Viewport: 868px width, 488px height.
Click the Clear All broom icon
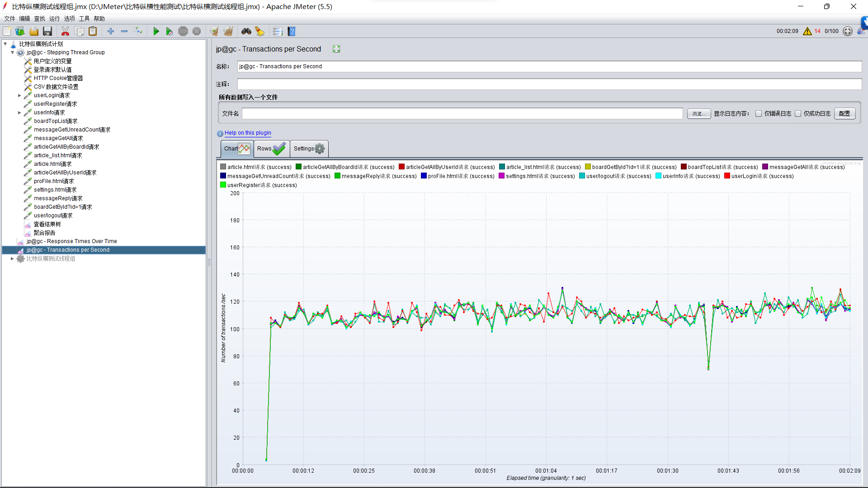228,31
